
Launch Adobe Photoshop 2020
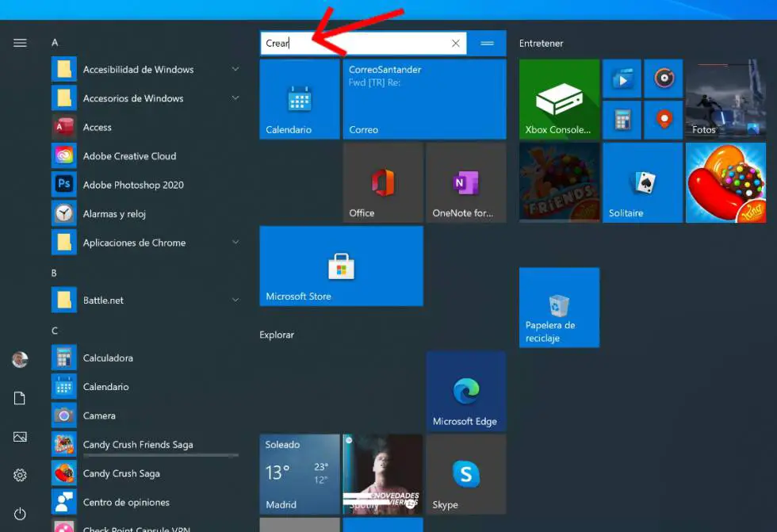click(145, 184)
